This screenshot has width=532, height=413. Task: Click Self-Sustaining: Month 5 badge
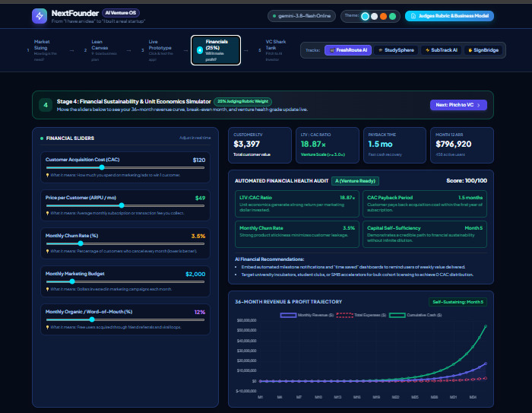[458, 302]
